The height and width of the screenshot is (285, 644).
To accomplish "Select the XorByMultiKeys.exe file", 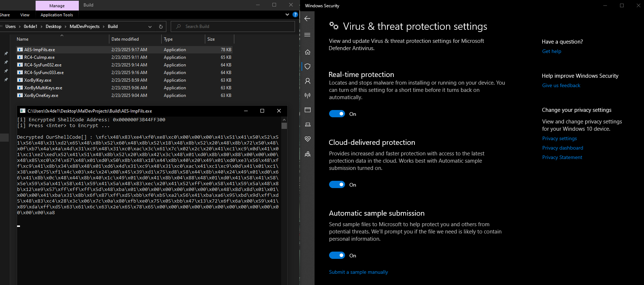I will [x=124, y=88].
